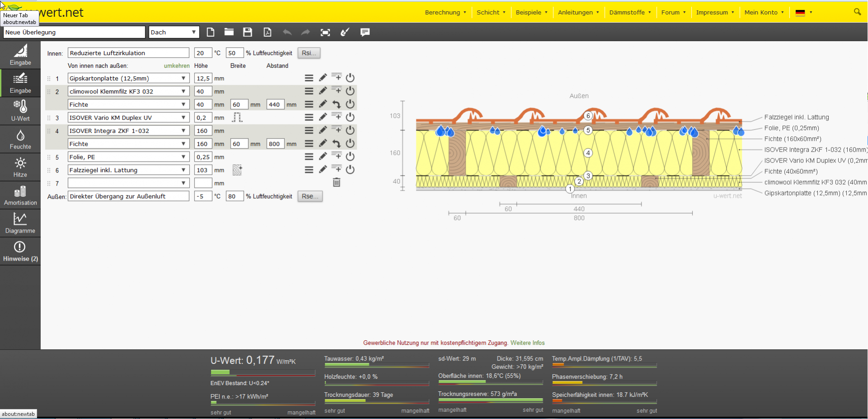
Task: Click the Neue Überlegung name field
Action: (x=74, y=32)
